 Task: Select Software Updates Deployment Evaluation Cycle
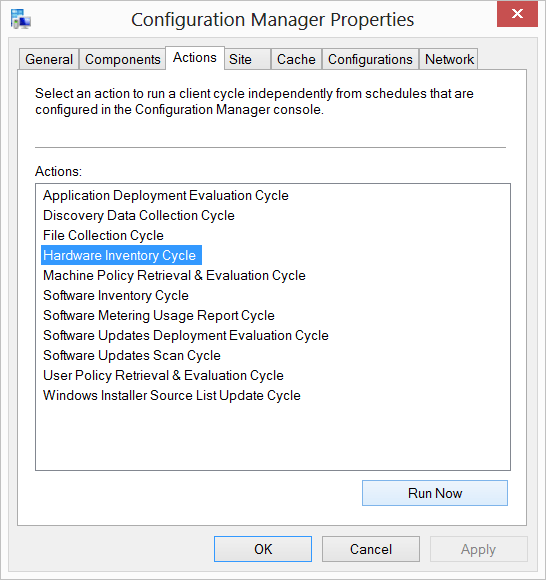pyautogui.click(x=186, y=335)
